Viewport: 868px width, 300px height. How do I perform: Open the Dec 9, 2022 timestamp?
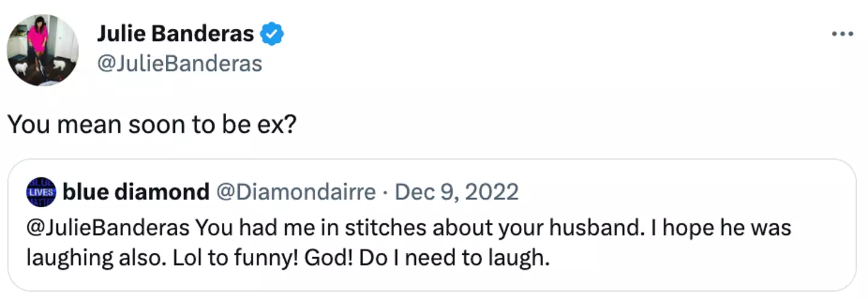(x=456, y=192)
